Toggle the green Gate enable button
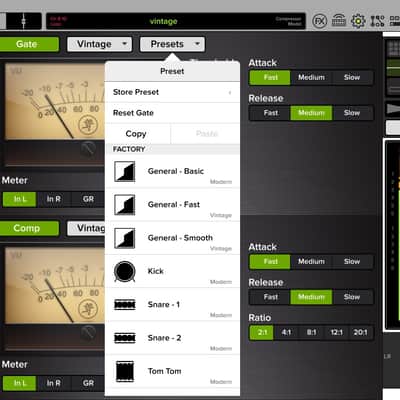Viewport: 400px width, 400px height. pyautogui.click(x=28, y=44)
